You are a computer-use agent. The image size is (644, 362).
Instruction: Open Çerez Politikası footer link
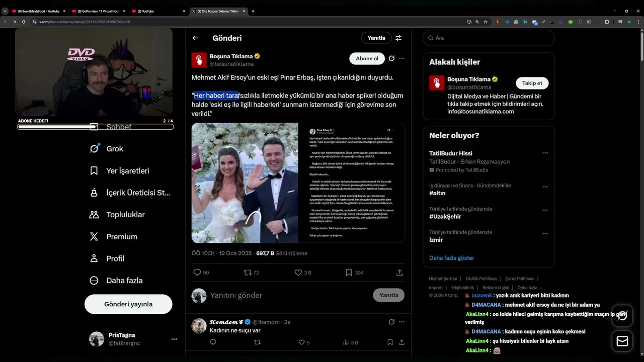519,279
